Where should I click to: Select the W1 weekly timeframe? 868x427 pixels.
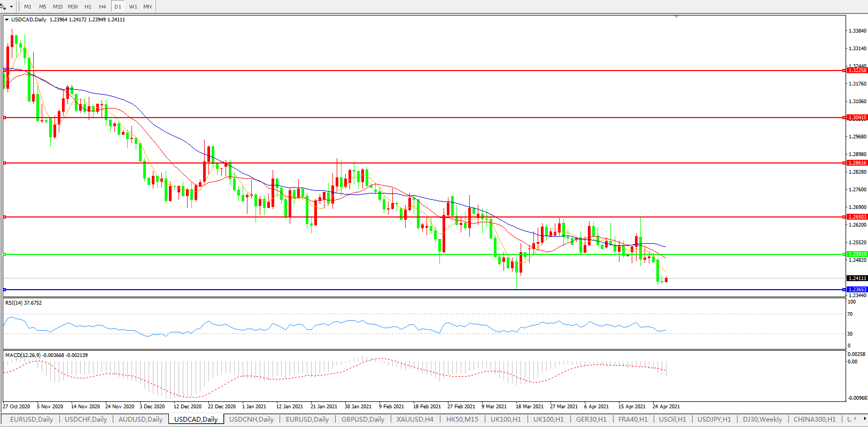tap(133, 6)
